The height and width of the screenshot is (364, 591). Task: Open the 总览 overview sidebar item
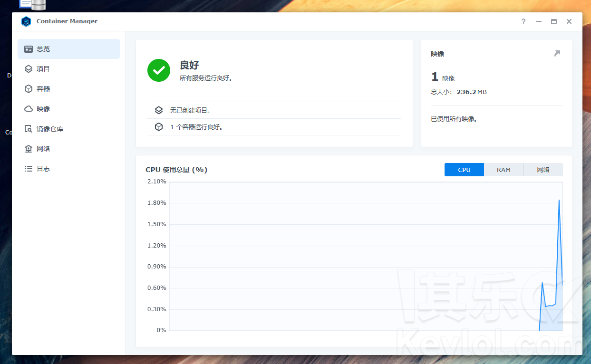tap(68, 49)
